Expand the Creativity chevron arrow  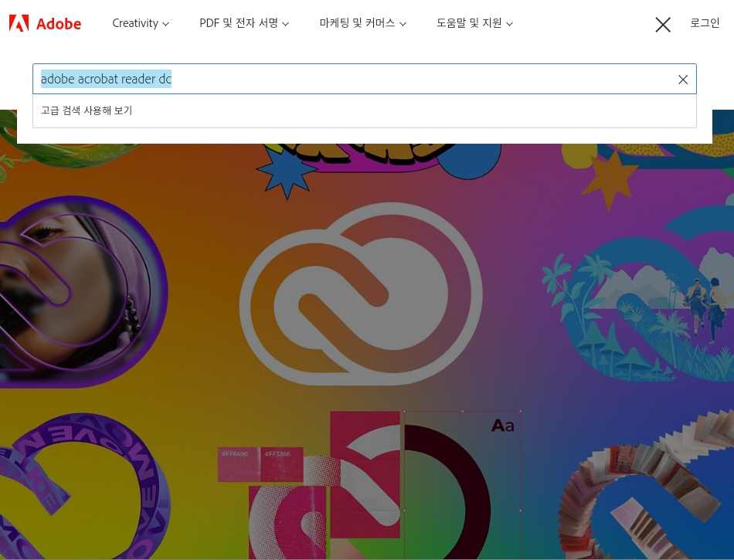(x=165, y=24)
